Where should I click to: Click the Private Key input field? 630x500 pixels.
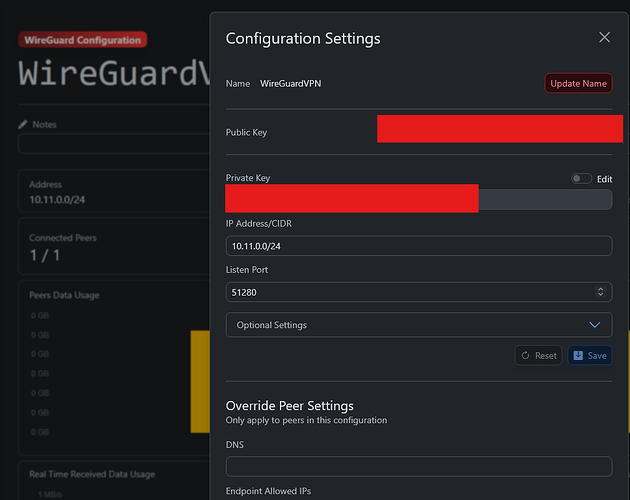tap(545, 200)
